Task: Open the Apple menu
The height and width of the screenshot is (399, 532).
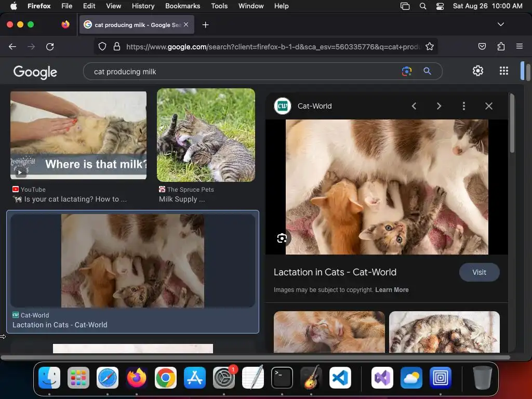Action: click(14, 6)
